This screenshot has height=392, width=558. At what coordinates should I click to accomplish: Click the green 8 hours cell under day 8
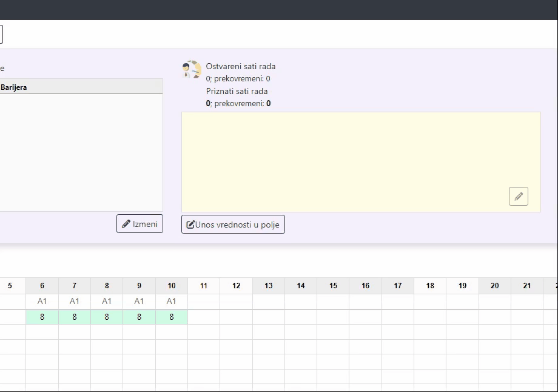point(107,317)
